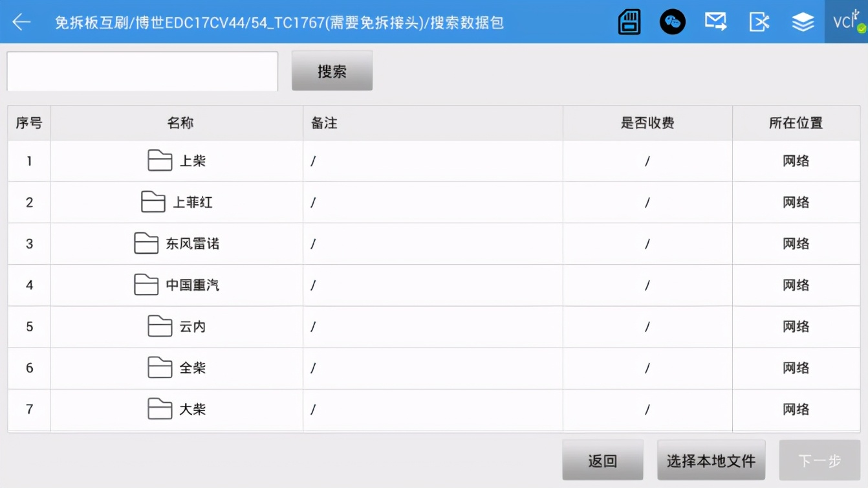Click row number 3 cell
This screenshot has width=868, height=488.
(29, 244)
